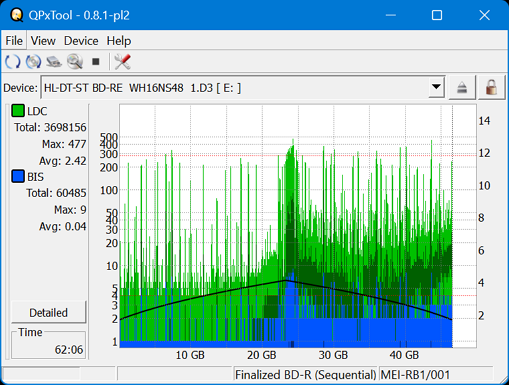The image size is (509, 385).
Task: Click the BIS legend label
Action: (35, 177)
